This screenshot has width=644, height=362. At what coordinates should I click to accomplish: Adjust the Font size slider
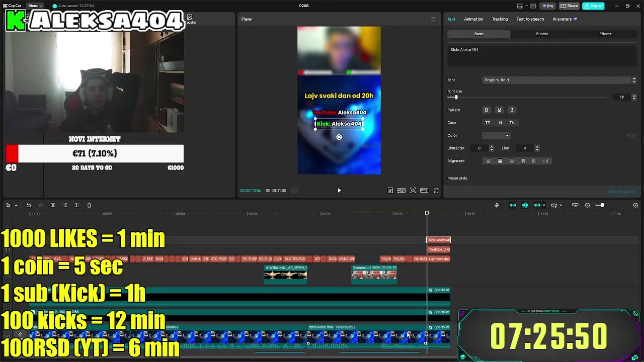pyautogui.click(x=456, y=97)
